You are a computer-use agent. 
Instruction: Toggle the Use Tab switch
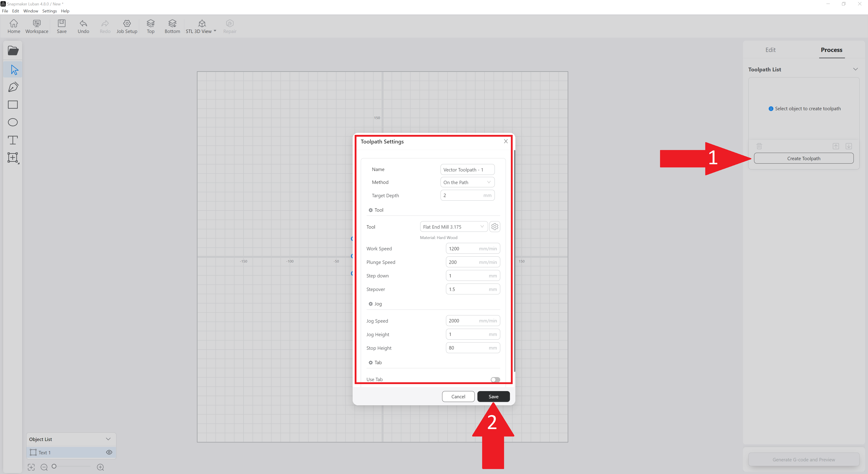pos(495,379)
